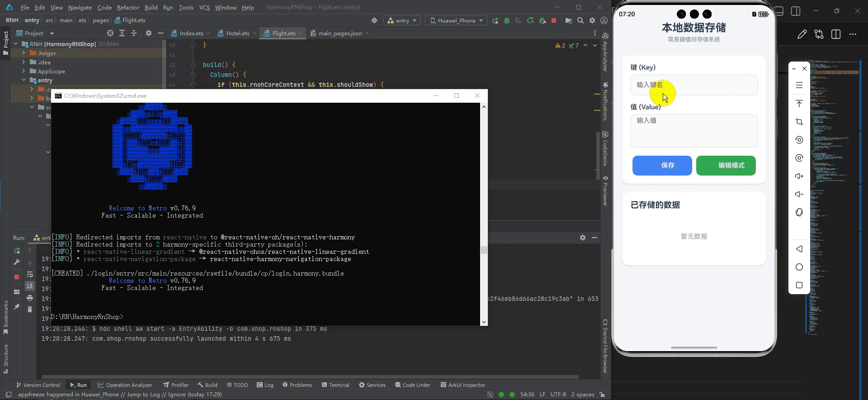
Task: Toggle the Bookmarks side panel
Action: click(5, 317)
